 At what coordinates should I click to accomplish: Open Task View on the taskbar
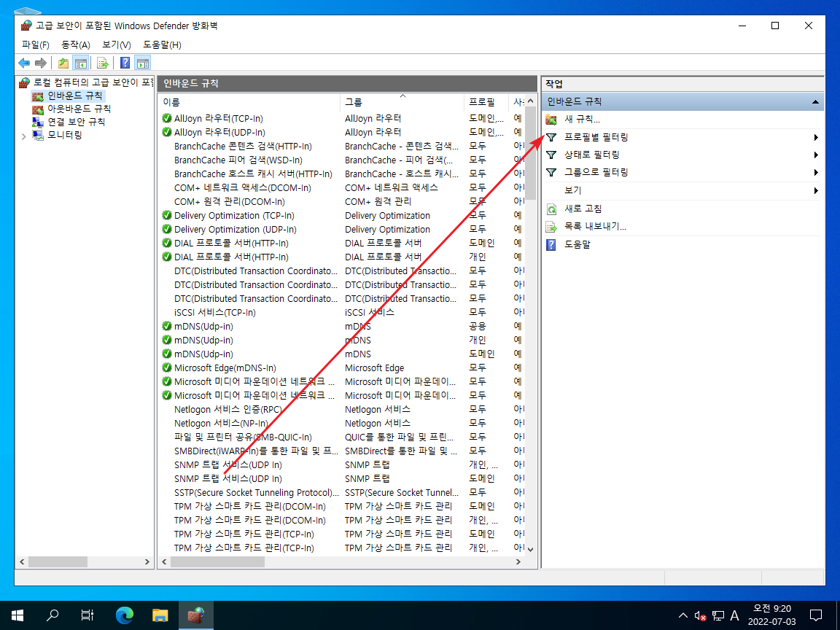(87, 615)
